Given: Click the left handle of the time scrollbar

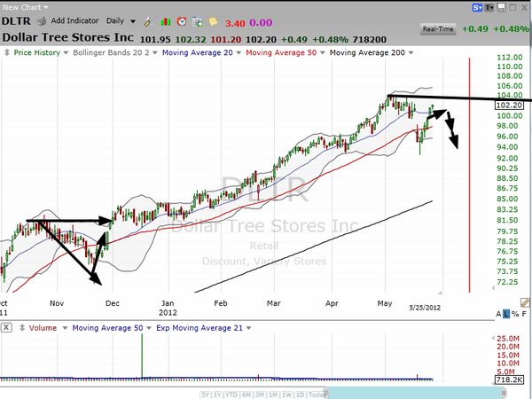Looking at the screenshot, I should [x=326, y=393].
